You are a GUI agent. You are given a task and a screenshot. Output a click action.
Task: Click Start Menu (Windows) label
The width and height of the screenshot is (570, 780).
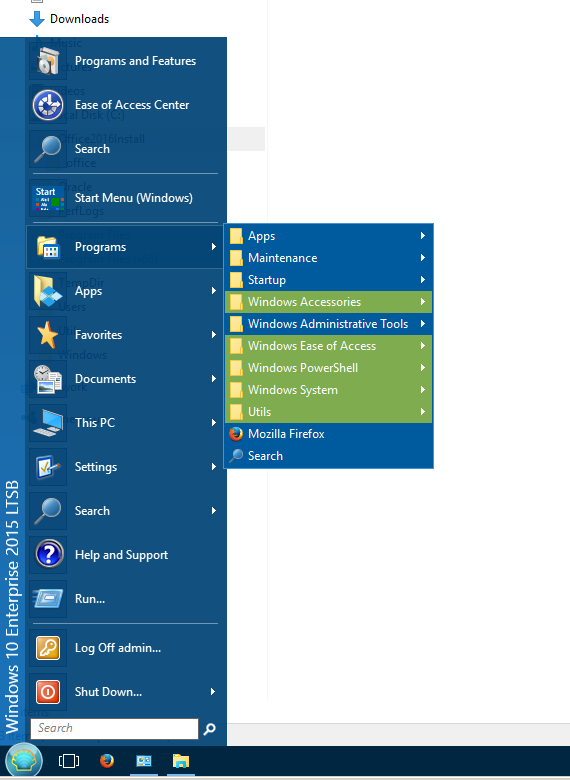[x=134, y=198]
